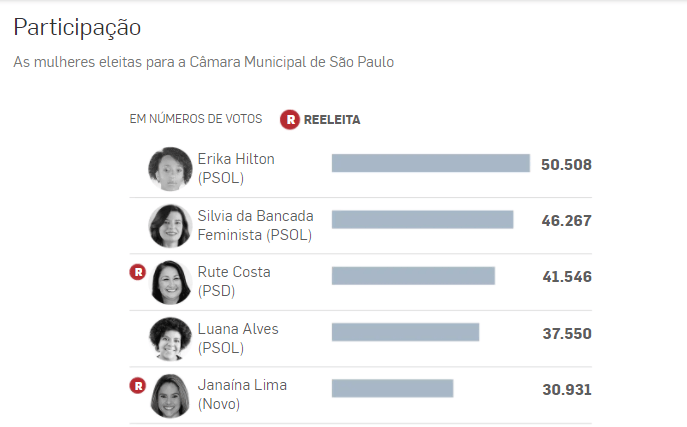Click Luana Alves's vote bar
This screenshot has height=427, width=687.
click(x=405, y=332)
